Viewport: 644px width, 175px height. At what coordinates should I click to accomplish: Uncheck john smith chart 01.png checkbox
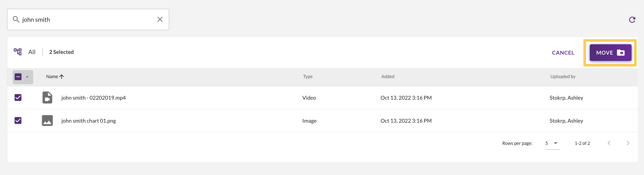(x=18, y=121)
